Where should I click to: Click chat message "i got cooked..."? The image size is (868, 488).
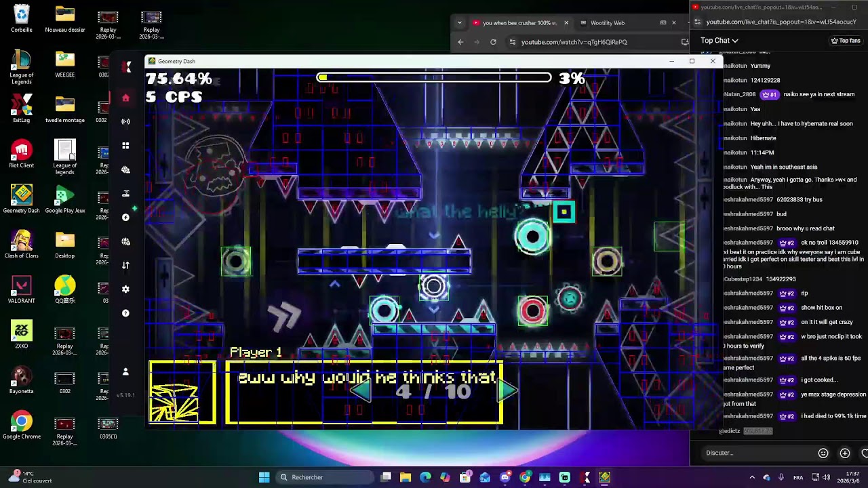819,380
